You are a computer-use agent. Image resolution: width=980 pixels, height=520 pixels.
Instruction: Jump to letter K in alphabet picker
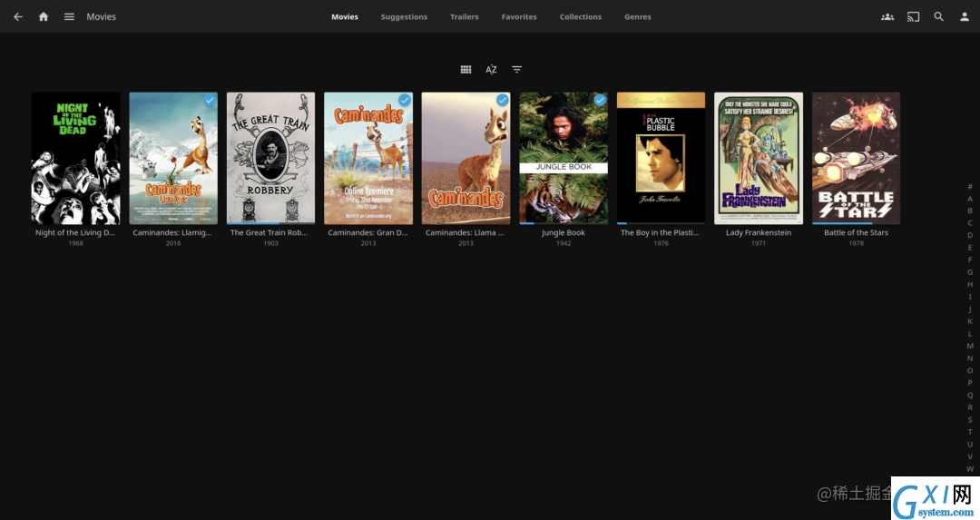point(970,321)
